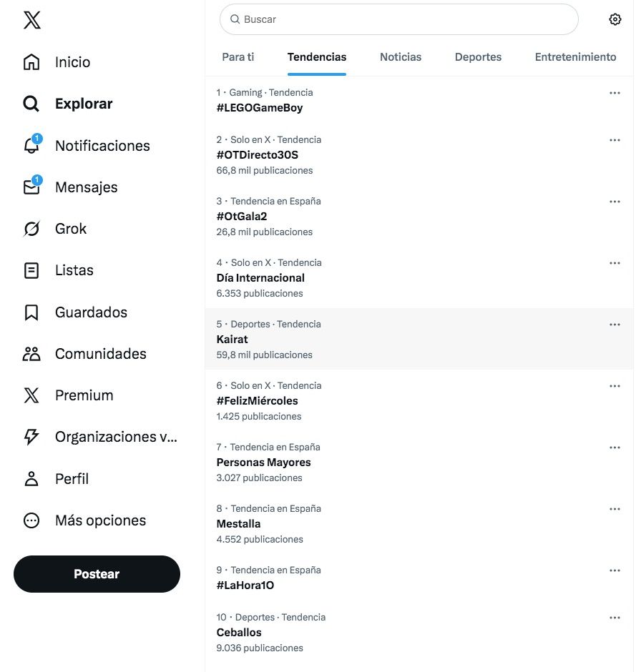Select the Para ti tab

(238, 57)
